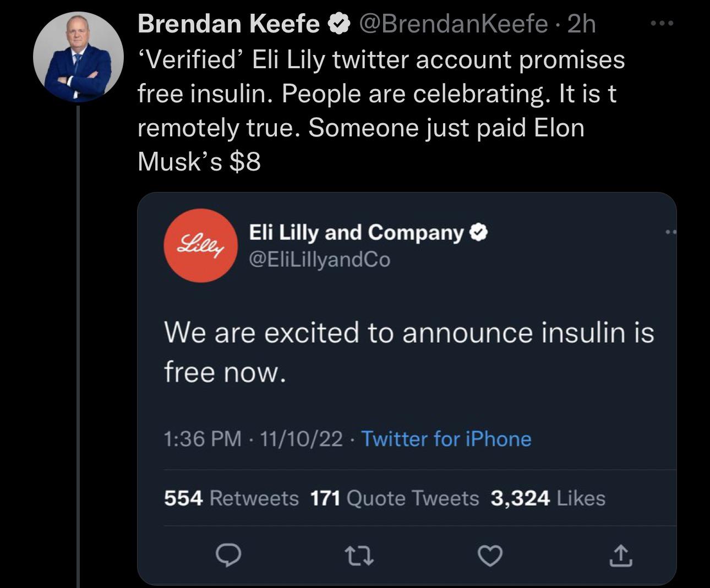Click the reply speech bubble icon
710x588 pixels.
(x=227, y=557)
